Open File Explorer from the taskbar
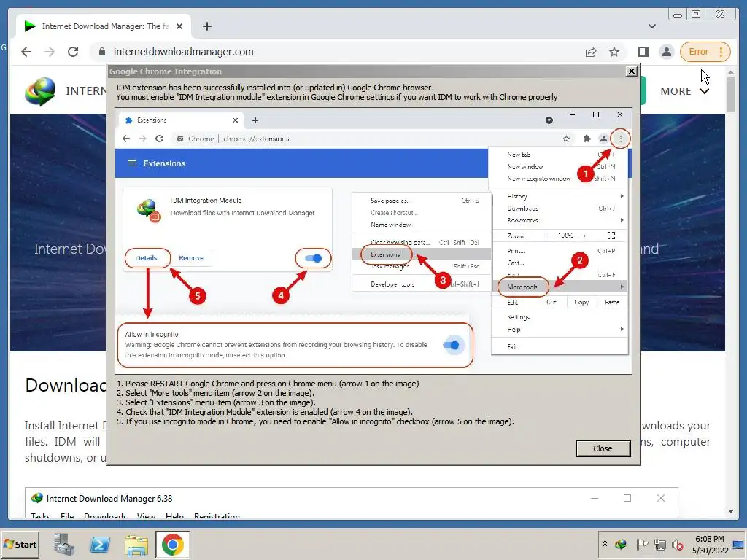747x560 pixels. [x=136, y=544]
